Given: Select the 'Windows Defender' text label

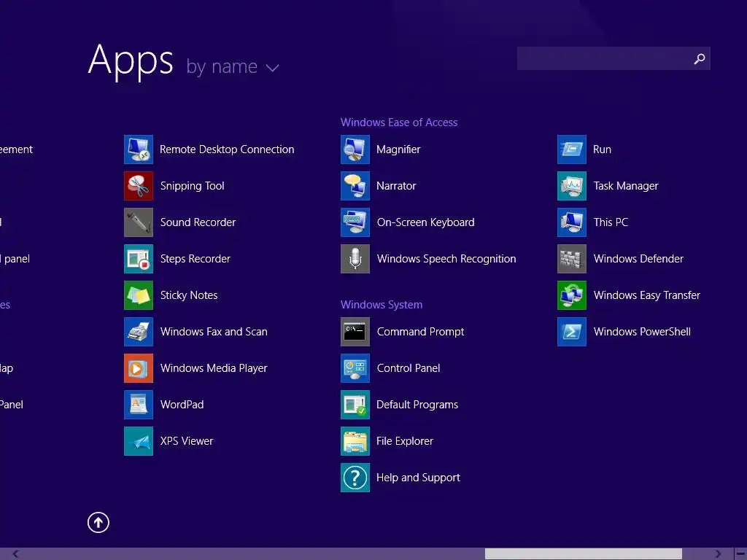Looking at the screenshot, I should click(638, 259).
